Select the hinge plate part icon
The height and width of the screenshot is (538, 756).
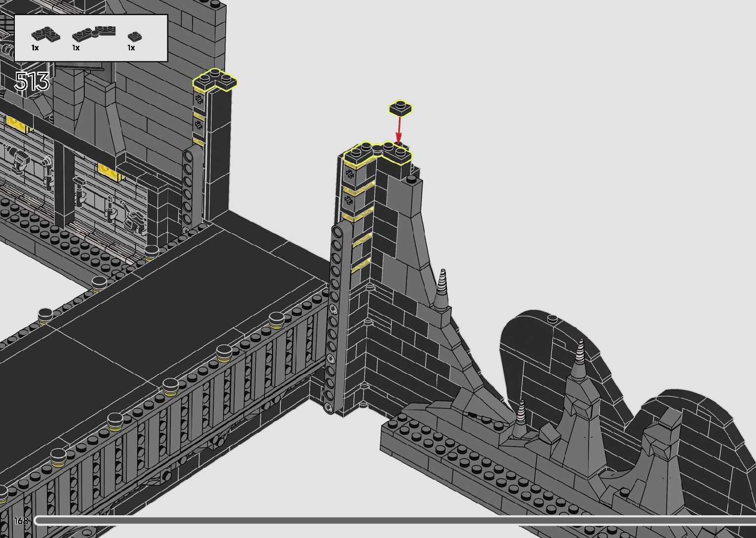[94, 34]
